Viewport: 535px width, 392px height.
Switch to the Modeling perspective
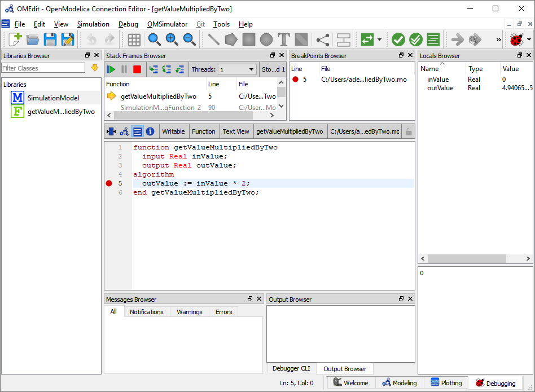click(399, 382)
